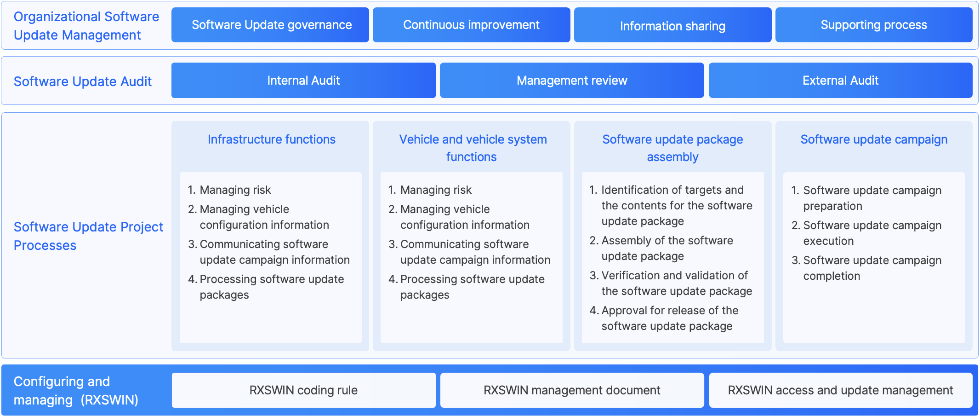
Task: Select the Vehicle and vehicle system functions header
Action: (472, 147)
